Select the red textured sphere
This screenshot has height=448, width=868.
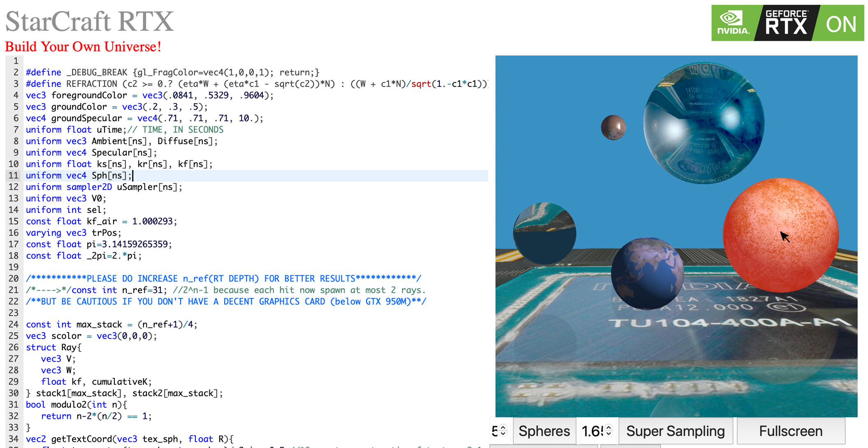point(780,234)
